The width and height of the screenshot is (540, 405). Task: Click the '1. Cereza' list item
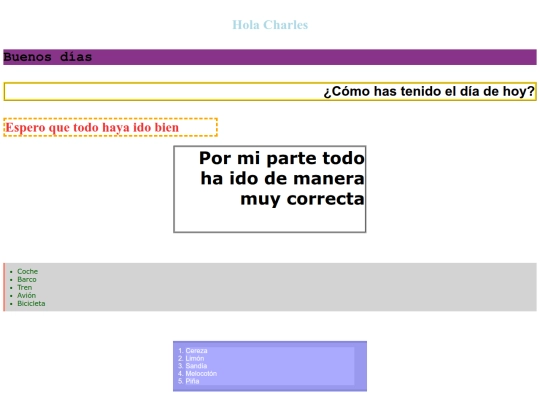(193, 351)
